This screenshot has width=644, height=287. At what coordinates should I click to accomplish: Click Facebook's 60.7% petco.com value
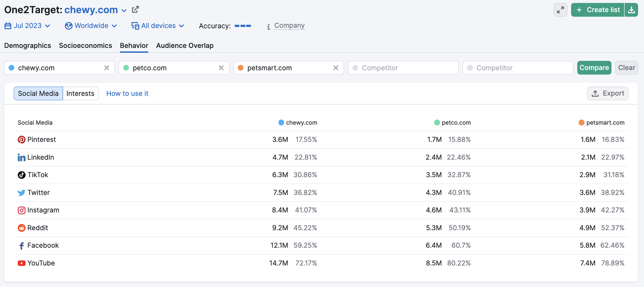(461, 245)
